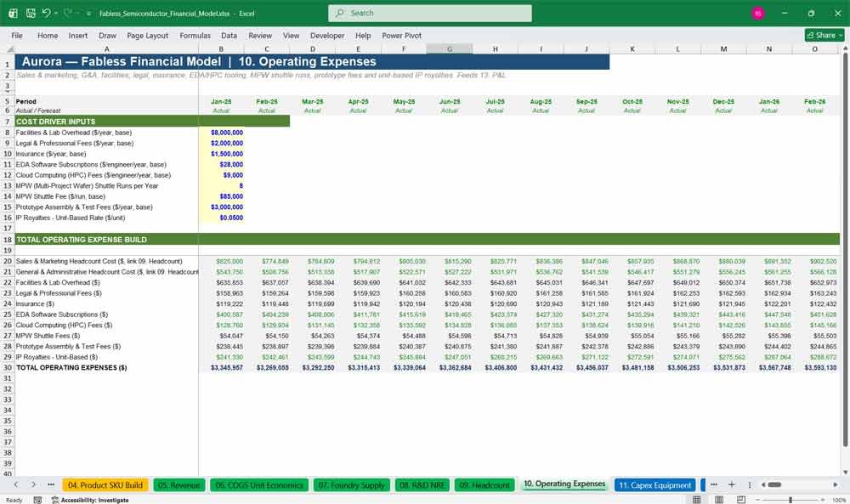The image size is (850, 504).
Task: Switch to 05. Revenue sheet tab
Action: point(178,485)
